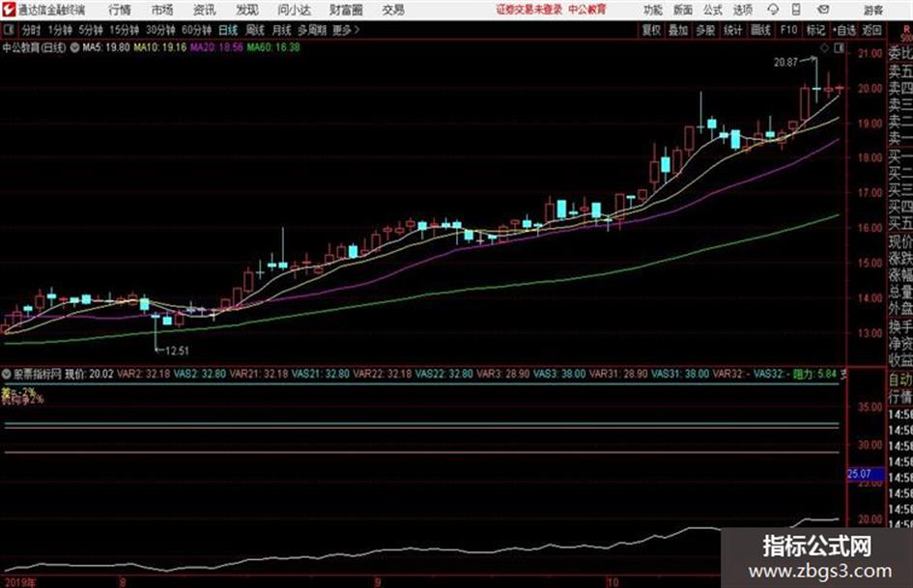Click the 叠加 overlay button

click(x=678, y=30)
